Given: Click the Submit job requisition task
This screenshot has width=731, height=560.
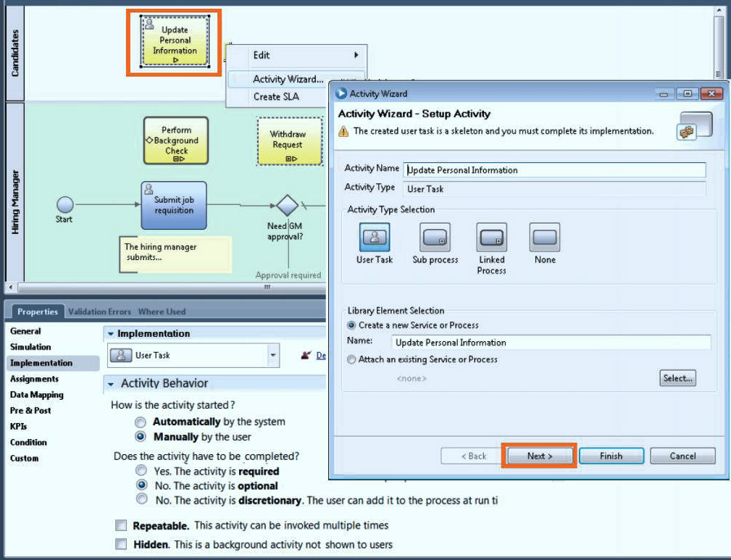Looking at the screenshot, I should pos(174,205).
